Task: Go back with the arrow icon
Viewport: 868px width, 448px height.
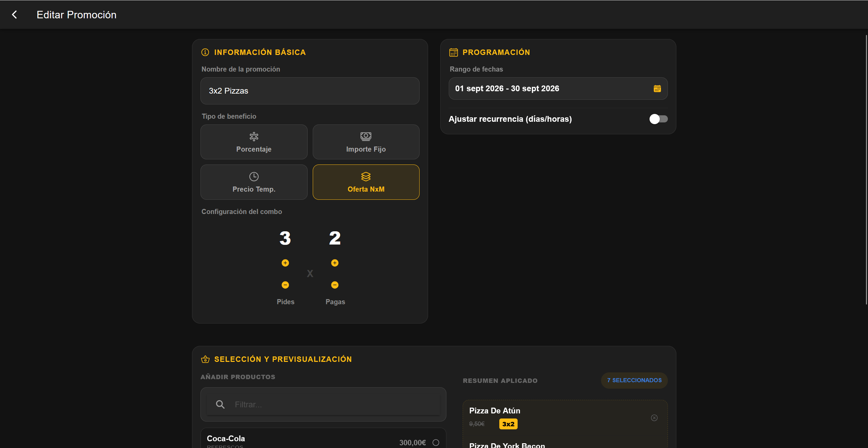Action: pos(14,15)
